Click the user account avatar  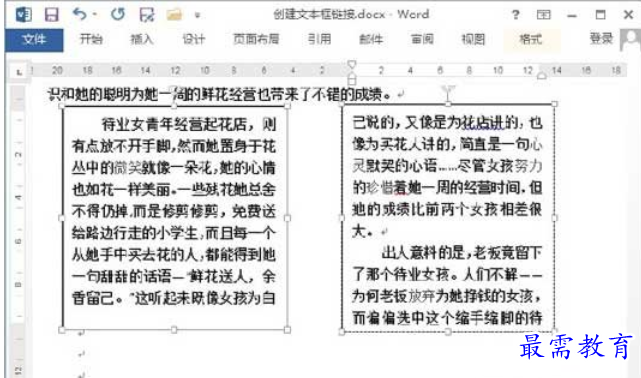[630, 40]
